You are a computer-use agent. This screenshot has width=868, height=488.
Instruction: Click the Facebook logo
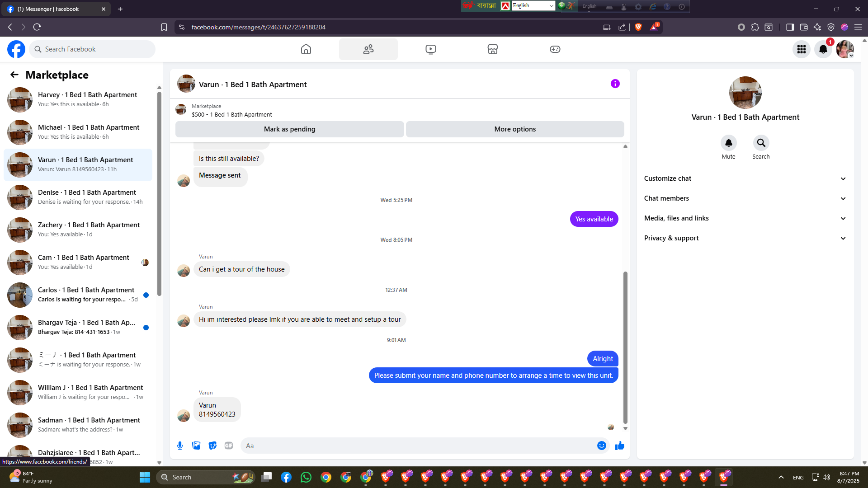(16, 49)
